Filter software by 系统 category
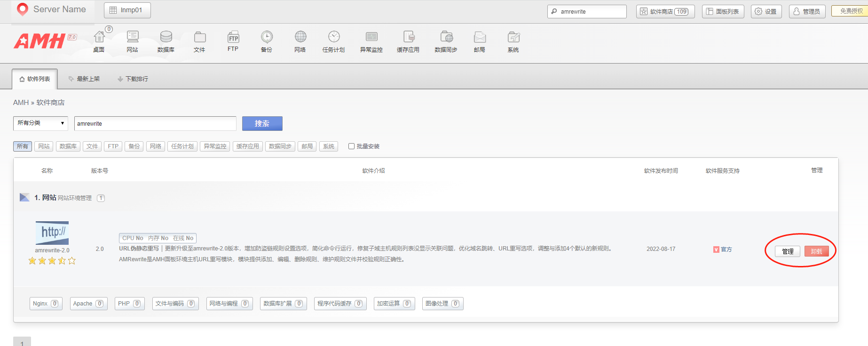Viewport: 868px width, 346px height. (329, 146)
